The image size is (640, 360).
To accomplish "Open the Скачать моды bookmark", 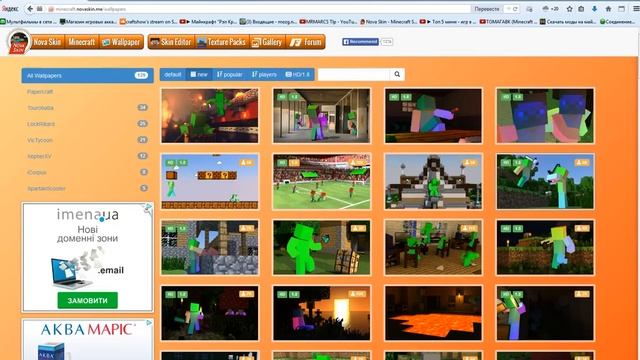I will click(x=568, y=22).
